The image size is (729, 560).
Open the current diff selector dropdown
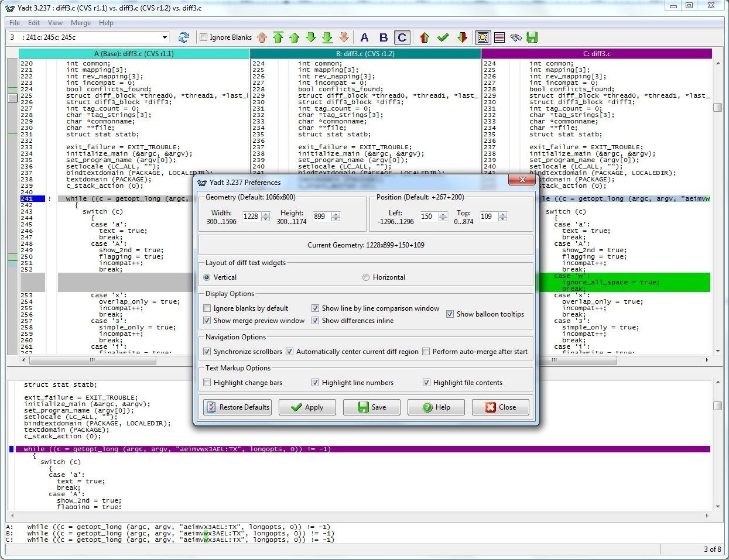pos(165,37)
